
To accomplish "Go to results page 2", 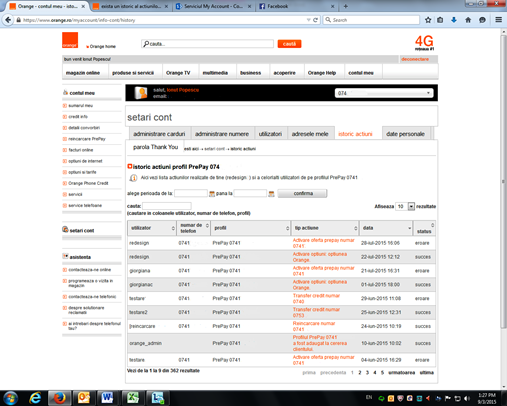I will 360,373.
